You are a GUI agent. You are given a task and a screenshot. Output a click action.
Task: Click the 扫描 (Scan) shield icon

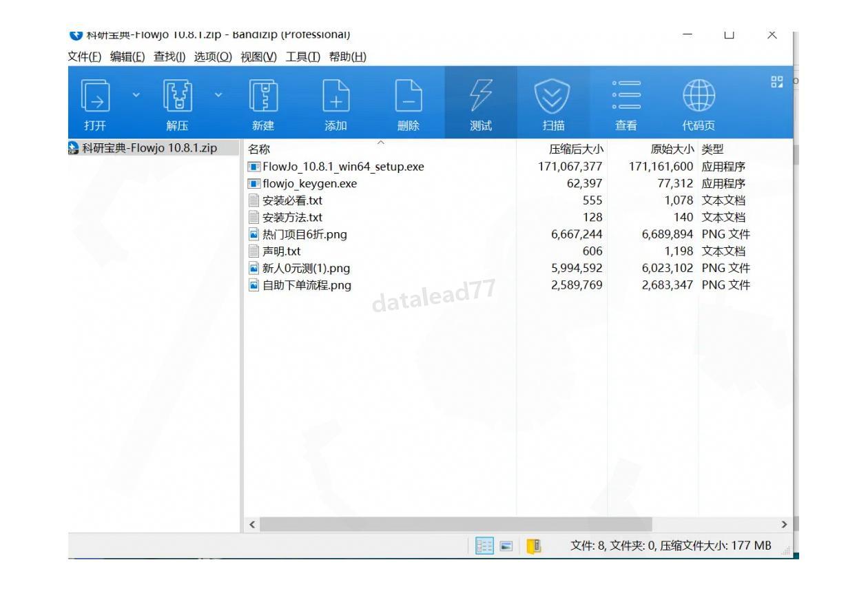coord(552,96)
